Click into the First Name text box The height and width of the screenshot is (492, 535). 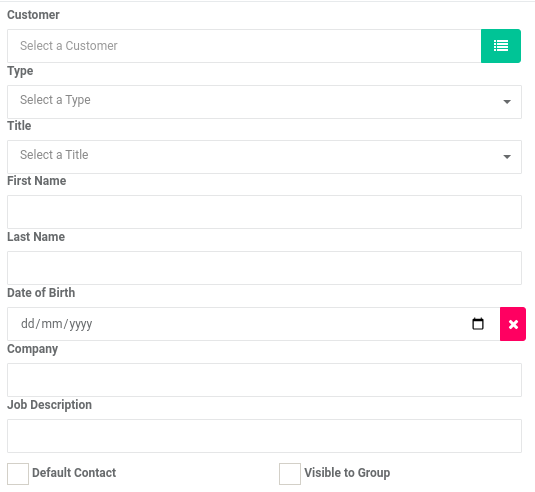tap(264, 212)
